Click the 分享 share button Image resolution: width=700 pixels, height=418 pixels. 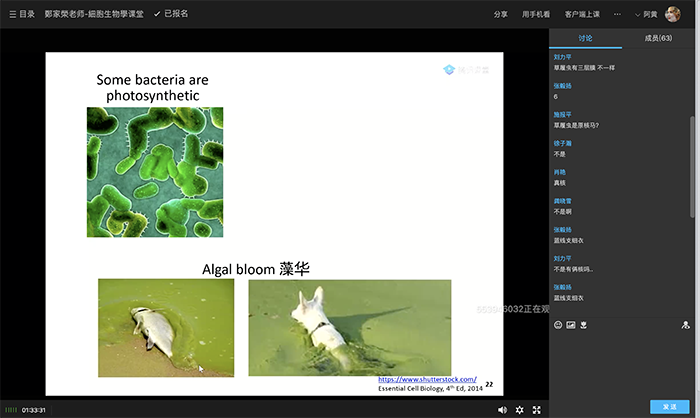pos(500,14)
